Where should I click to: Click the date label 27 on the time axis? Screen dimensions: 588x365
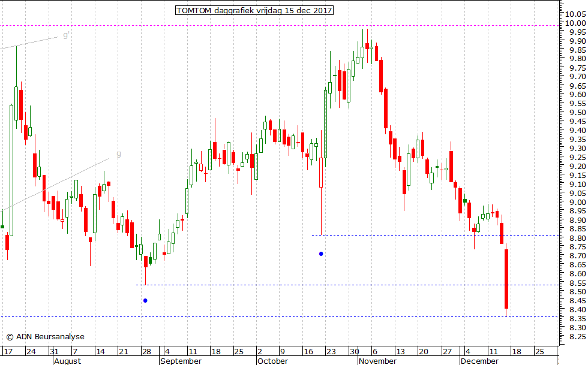(x=447, y=351)
